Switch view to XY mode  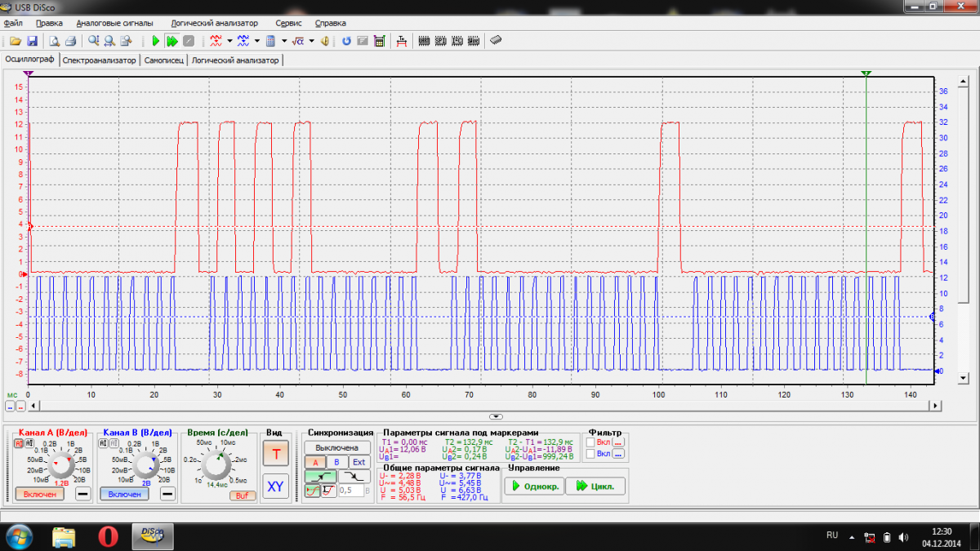click(x=275, y=487)
